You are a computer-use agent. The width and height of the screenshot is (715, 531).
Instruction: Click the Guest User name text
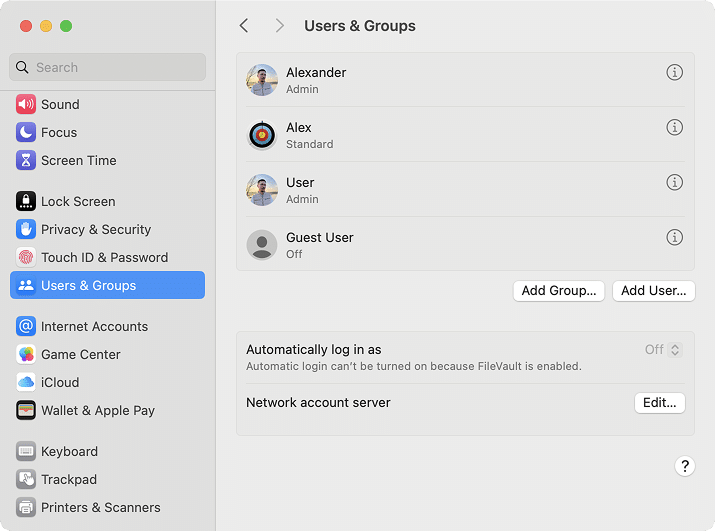(x=320, y=237)
